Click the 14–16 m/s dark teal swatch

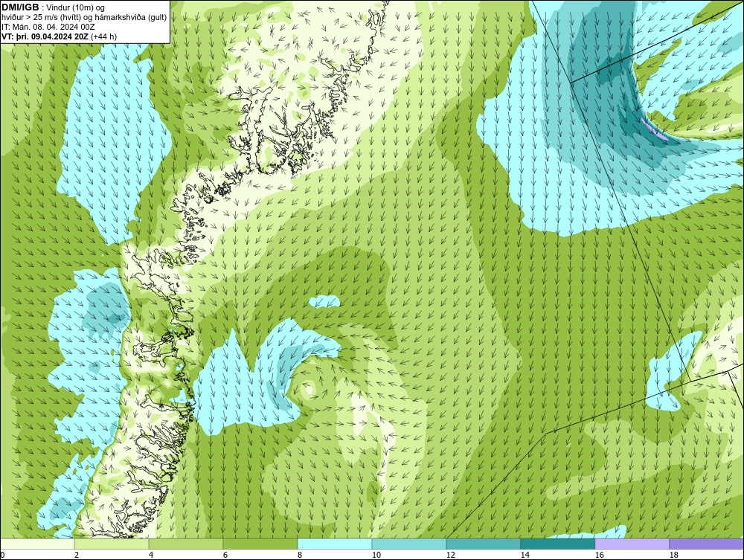[x=557, y=544]
